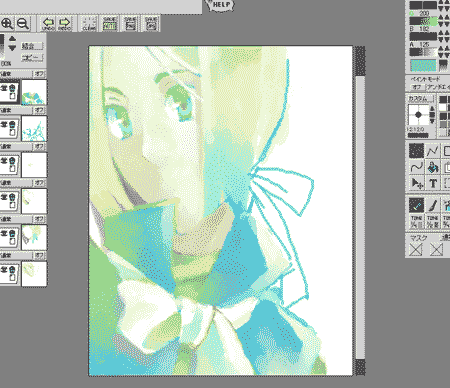Click the canvas vertical scrollbar track

(x=360, y=217)
